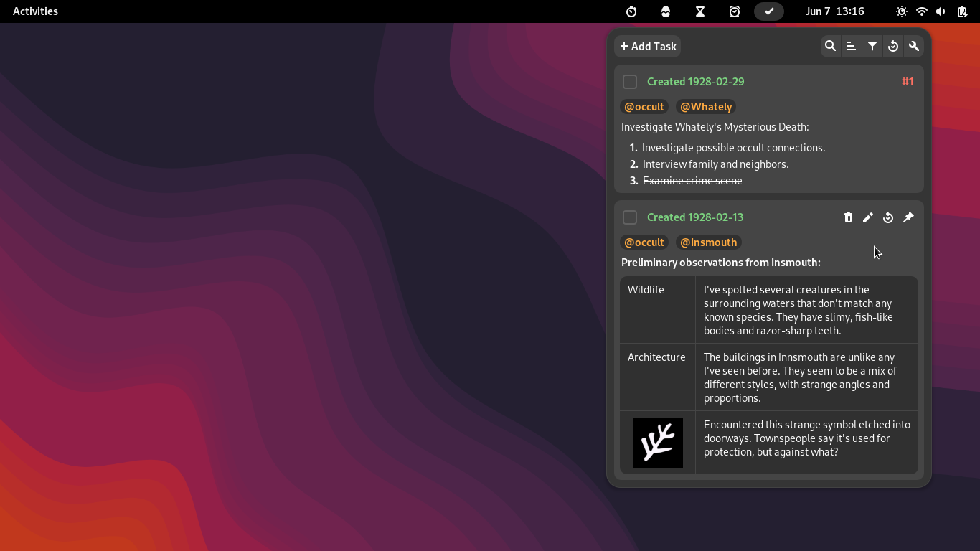Click the Created 1928-02-29 date text
The height and width of the screenshot is (551, 980).
pyautogui.click(x=695, y=82)
